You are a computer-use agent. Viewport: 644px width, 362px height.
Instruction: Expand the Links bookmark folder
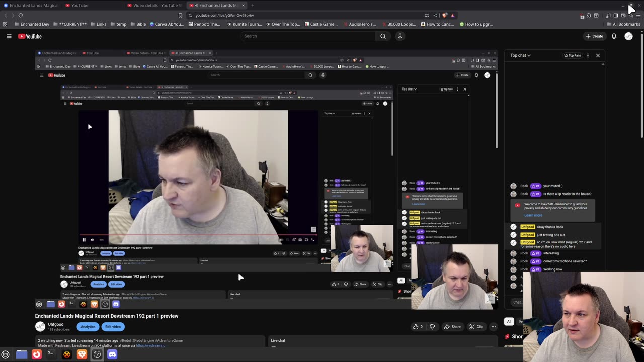coord(98,24)
